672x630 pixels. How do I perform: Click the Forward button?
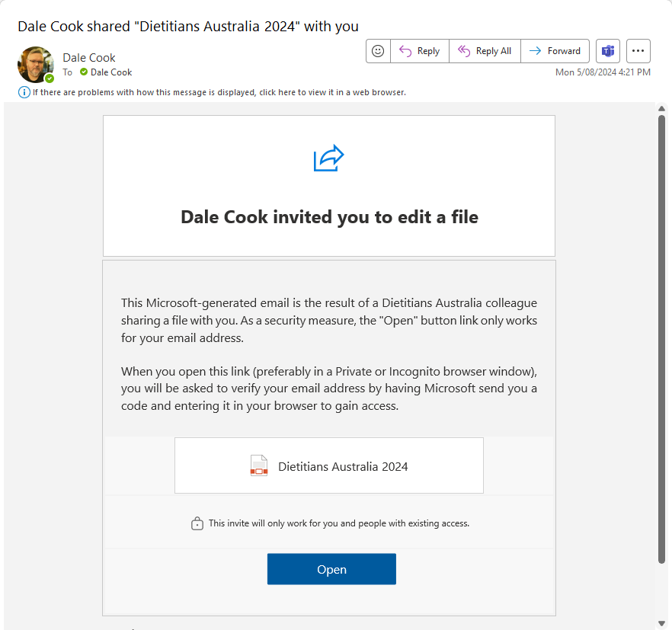(x=555, y=50)
